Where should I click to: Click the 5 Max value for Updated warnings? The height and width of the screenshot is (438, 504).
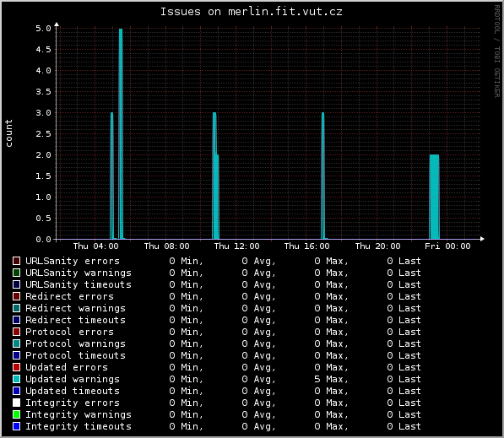coord(331,379)
